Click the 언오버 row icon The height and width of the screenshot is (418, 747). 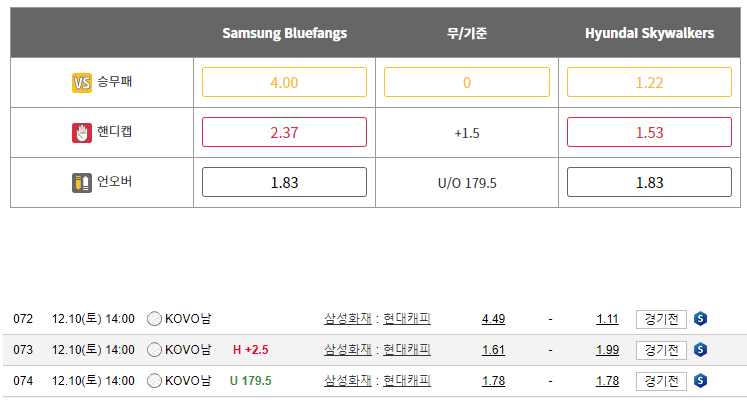pos(82,182)
